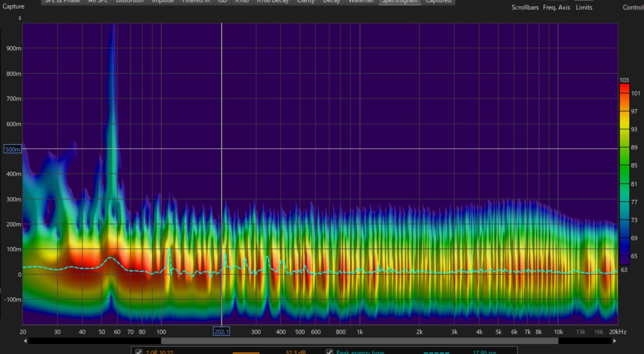The width and height of the screenshot is (644, 354).
Task: Click the right scroll arrow below graph
Action: [x=614, y=341]
